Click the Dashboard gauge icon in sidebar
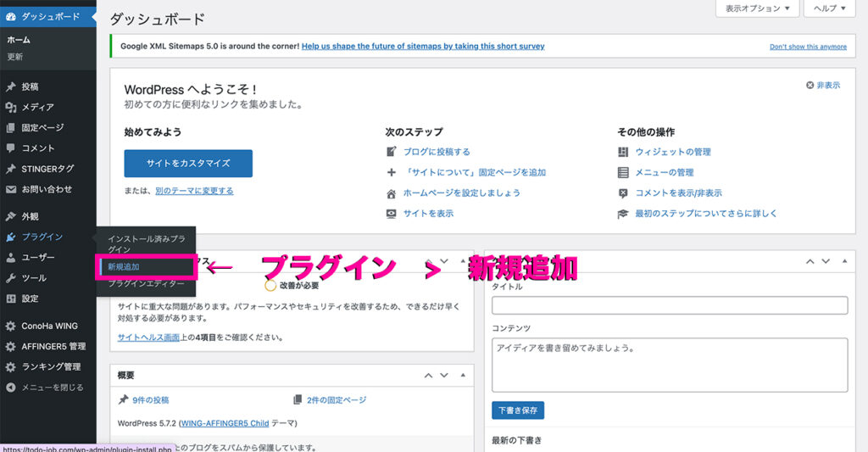This screenshot has height=452, width=868. pyautogui.click(x=10, y=17)
